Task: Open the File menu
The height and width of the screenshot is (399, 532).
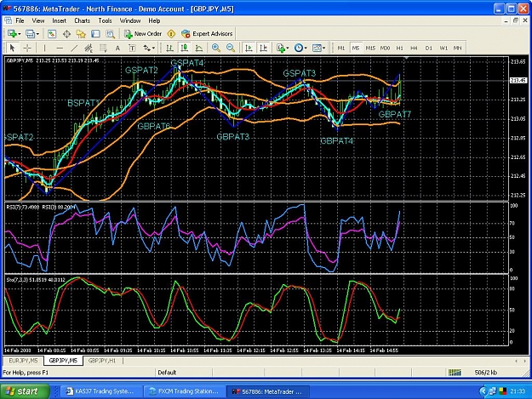Action: pos(20,20)
